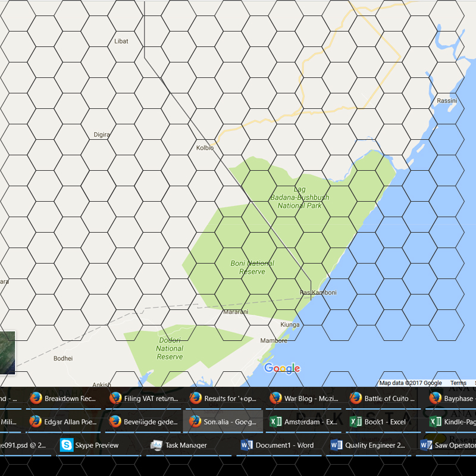Click the Kiunga place label

tap(290, 324)
